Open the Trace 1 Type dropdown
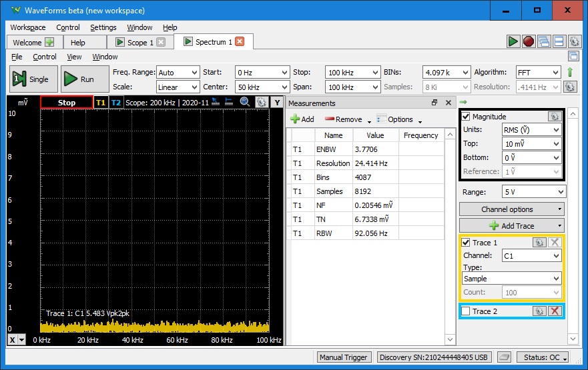The image size is (588, 370). (512, 279)
